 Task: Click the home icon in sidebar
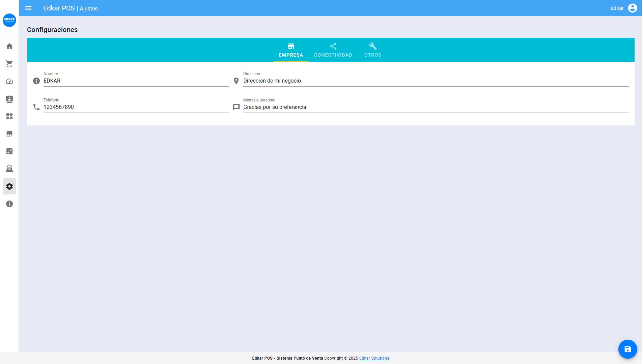tap(9, 46)
